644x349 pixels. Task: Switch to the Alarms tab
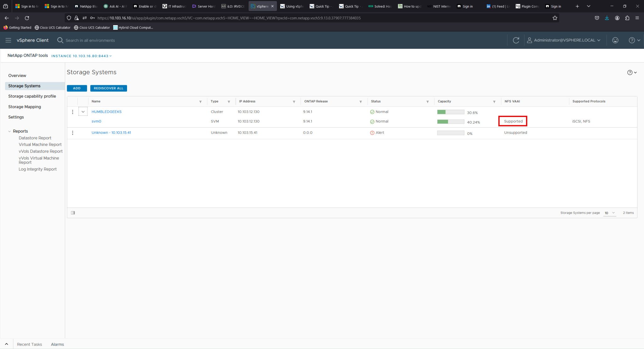click(x=57, y=344)
